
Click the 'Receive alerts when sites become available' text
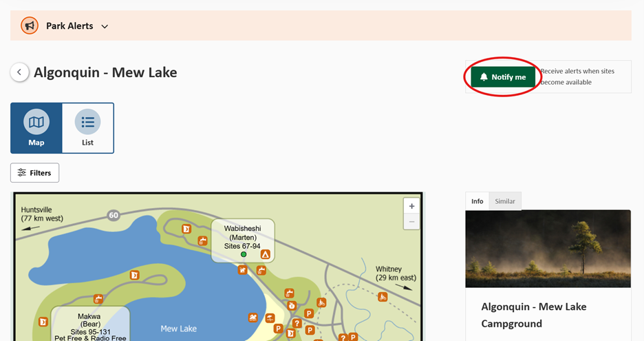click(x=577, y=76)
